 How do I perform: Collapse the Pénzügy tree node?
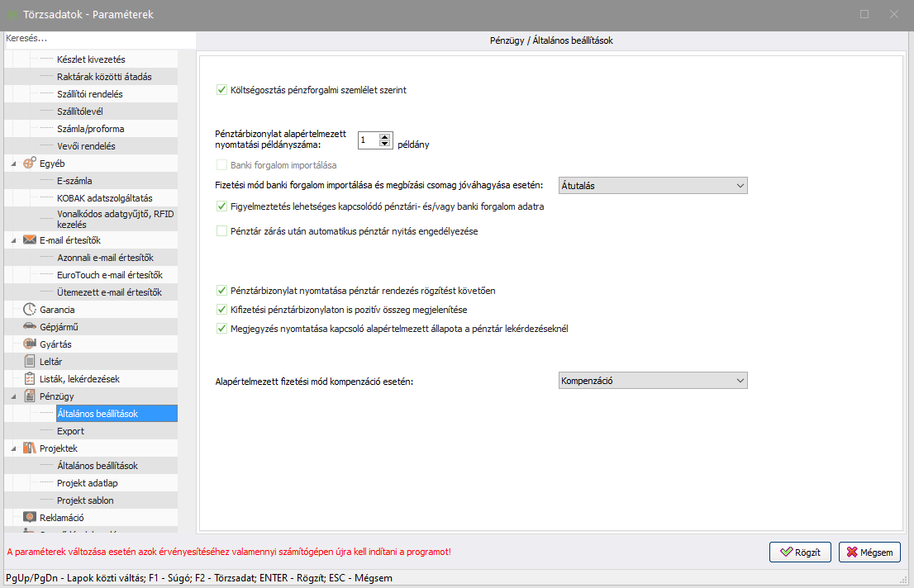[13, 396]
